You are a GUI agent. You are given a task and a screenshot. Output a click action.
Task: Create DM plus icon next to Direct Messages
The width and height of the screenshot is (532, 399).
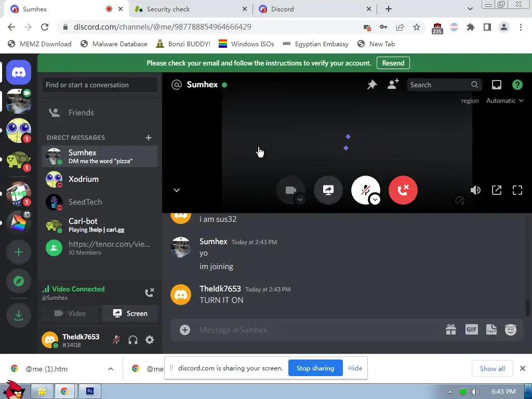tap(148, 137)
